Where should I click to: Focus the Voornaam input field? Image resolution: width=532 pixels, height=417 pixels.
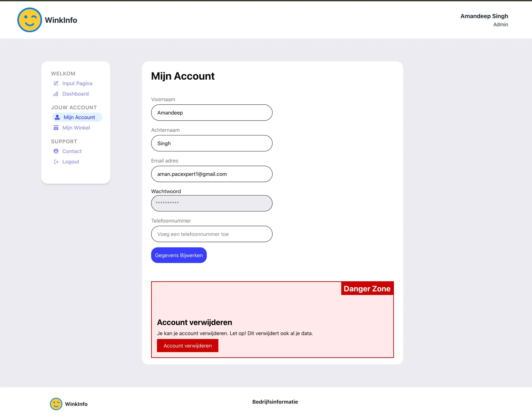211,113
